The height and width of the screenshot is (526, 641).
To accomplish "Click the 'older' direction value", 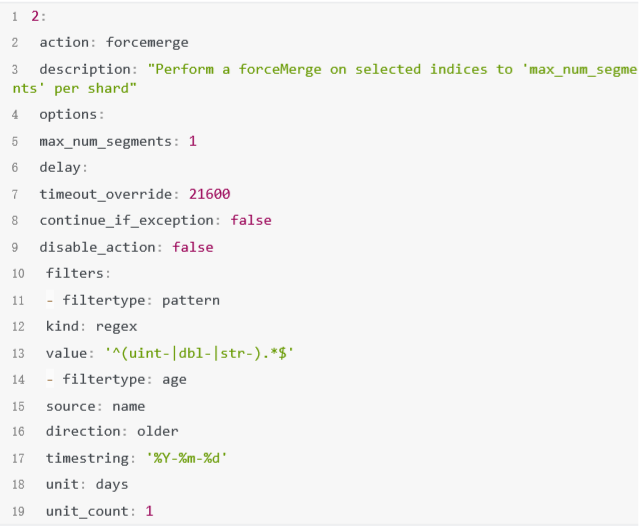I will tap(158, 432).
